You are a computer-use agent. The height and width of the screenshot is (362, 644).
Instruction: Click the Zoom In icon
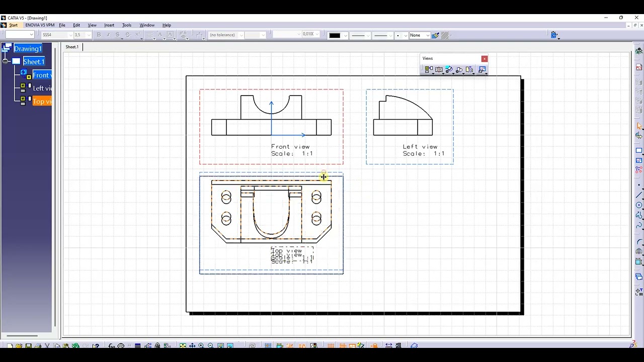tap(201, 346)
